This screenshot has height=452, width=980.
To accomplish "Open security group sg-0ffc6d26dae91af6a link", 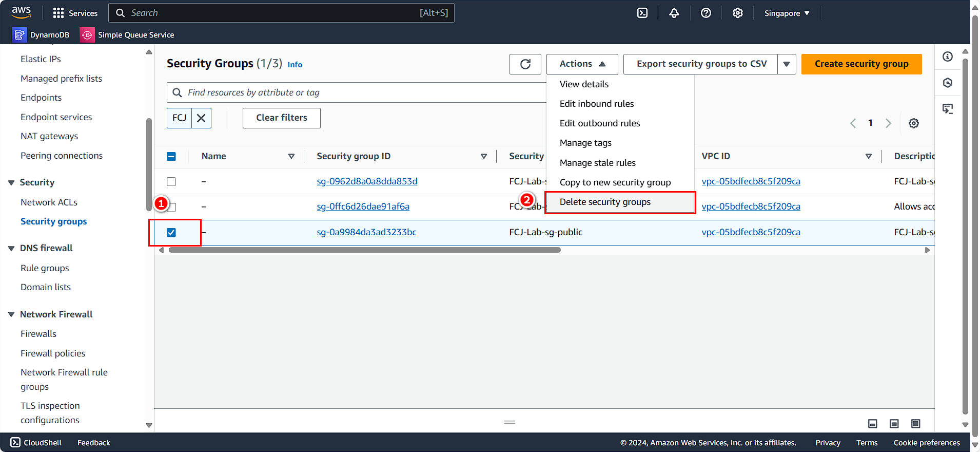I will (x=363, y=206).
